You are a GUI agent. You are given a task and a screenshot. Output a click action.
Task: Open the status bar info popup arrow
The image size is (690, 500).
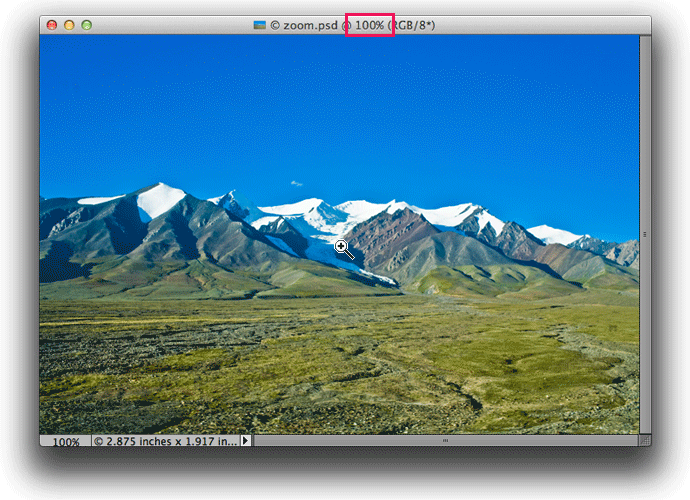246,441
